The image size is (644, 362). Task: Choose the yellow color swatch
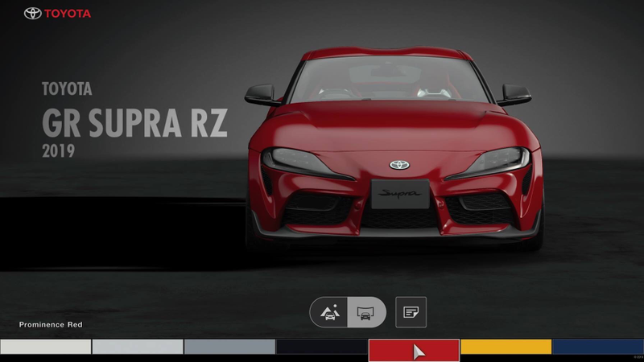506,347
